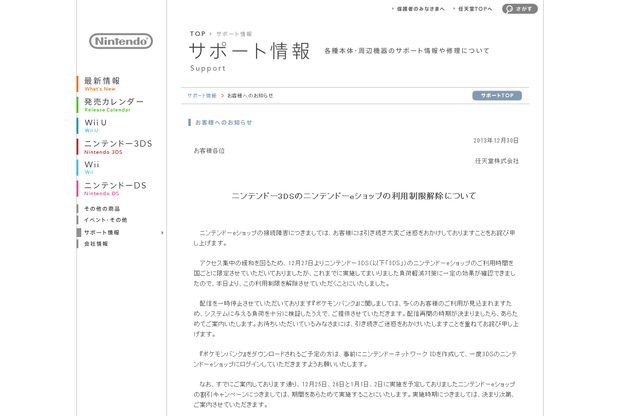Click 任天堂株式会社 text
Viewport: 640px width, 416px height.
(497, 161)
